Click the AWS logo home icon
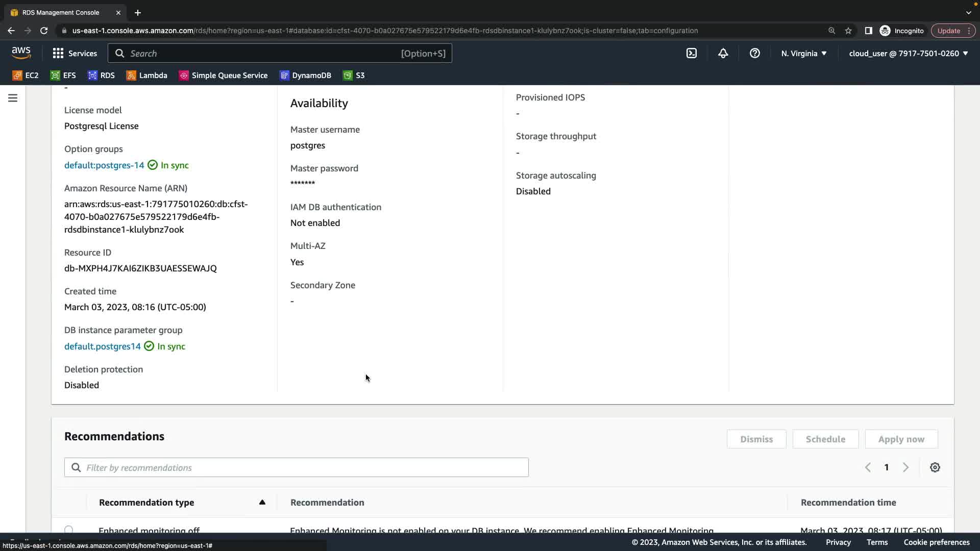 coord(21,53)
